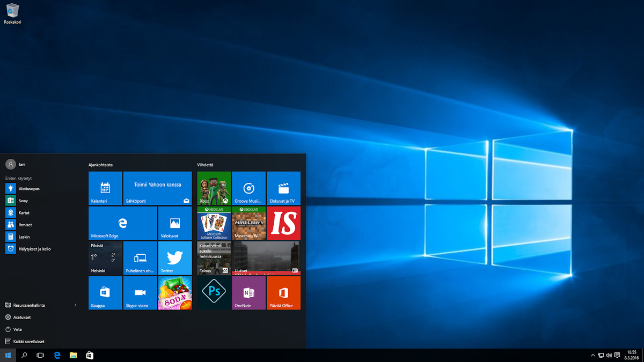Launch the Photoshop Express tile
The height and width of the screenshot is (362, 644).
[214, 293]
